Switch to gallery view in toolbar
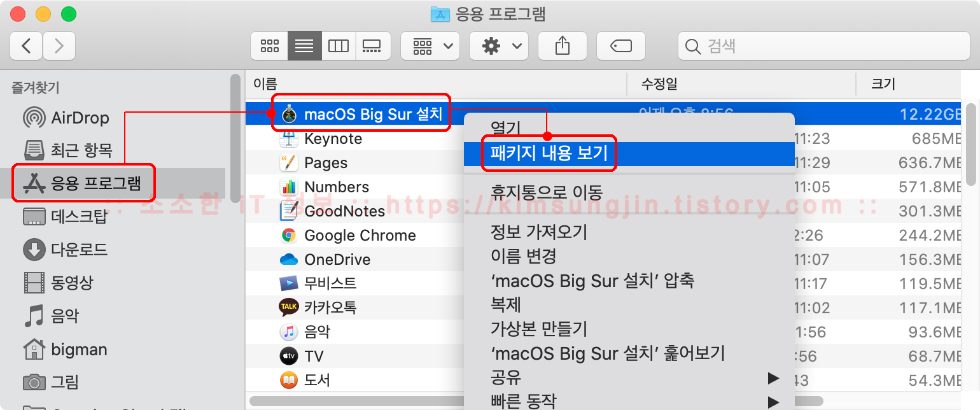The image size is (980, 410). [x=372, y=46]
